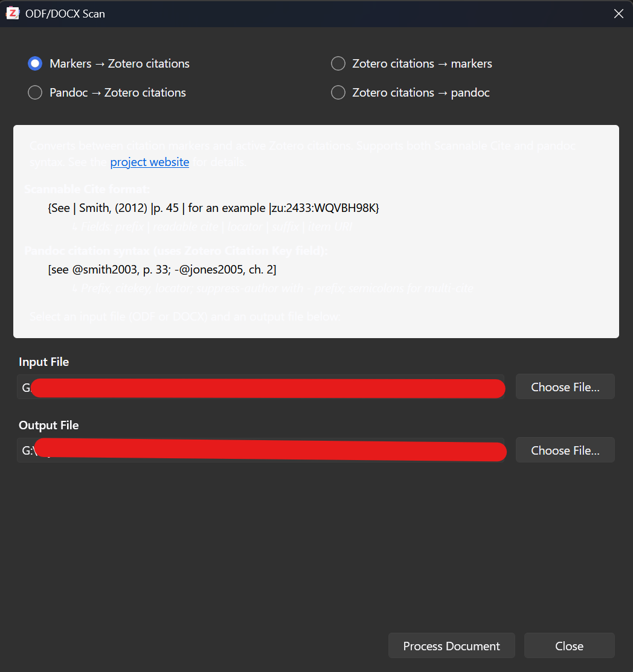
Task: Click the 'ODF/DOCX Scan' window title
Action: click(65, 14)
